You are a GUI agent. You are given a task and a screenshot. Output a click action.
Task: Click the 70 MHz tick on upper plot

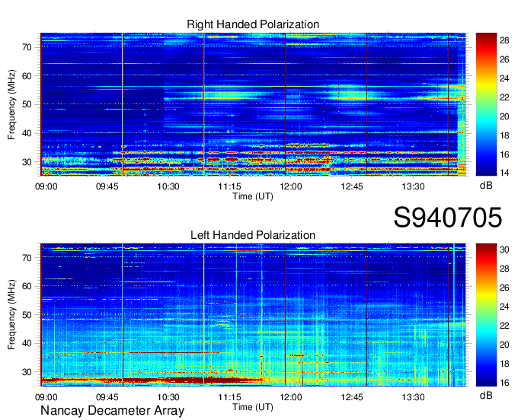(27, 47)
